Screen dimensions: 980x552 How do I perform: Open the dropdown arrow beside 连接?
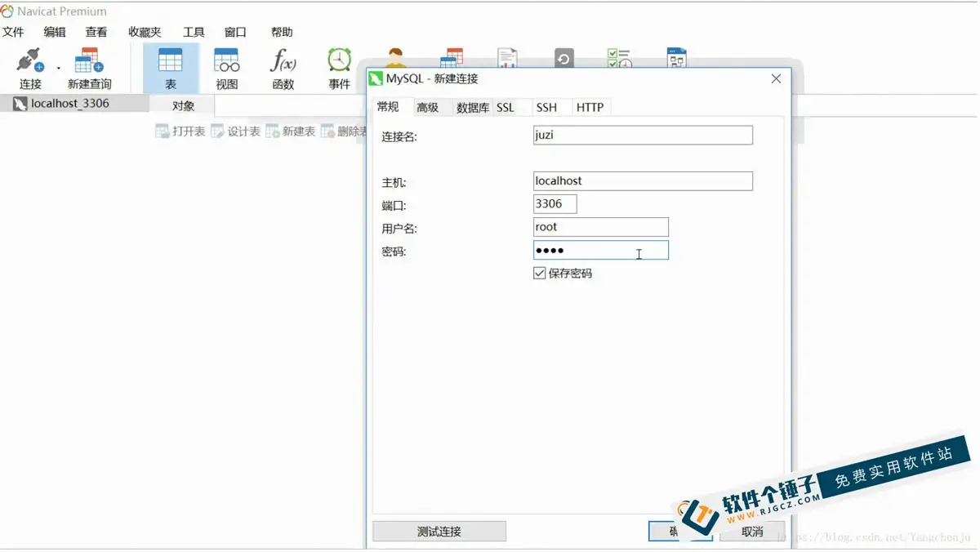(x=59, y=69)
